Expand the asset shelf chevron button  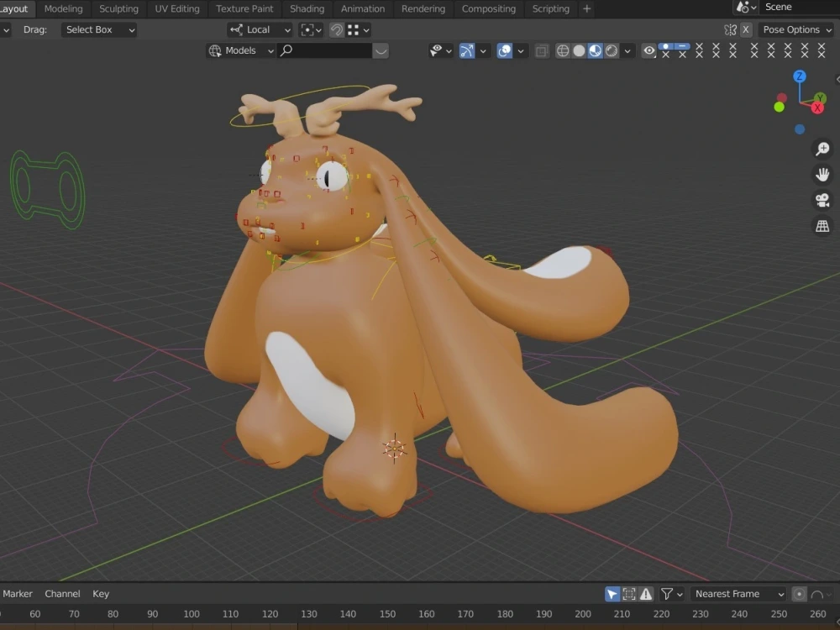pyautogui.click(x=381, y=51)
